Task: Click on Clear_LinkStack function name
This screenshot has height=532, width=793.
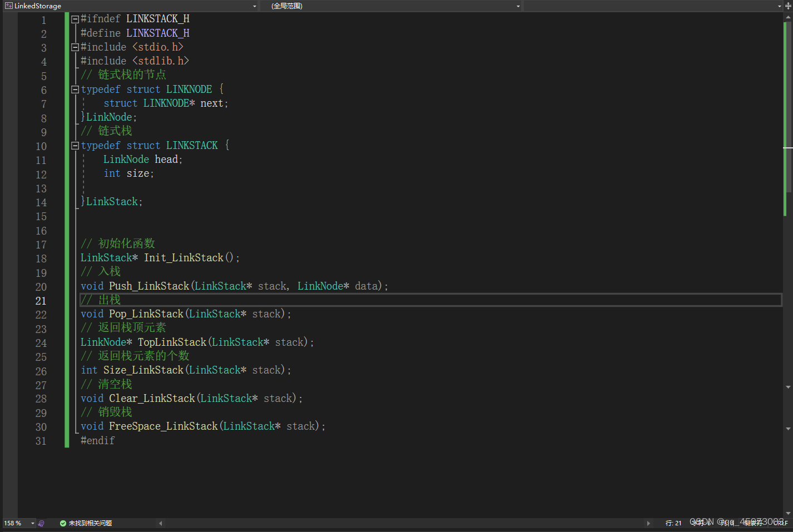Action: click(x=152, y=399)
